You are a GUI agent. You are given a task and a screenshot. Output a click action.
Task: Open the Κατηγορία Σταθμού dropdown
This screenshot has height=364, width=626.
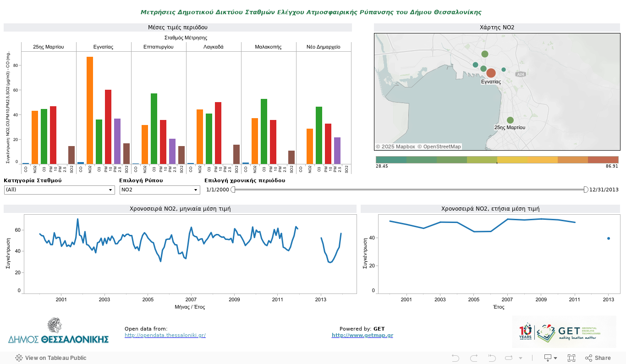(x=59, y=190)
